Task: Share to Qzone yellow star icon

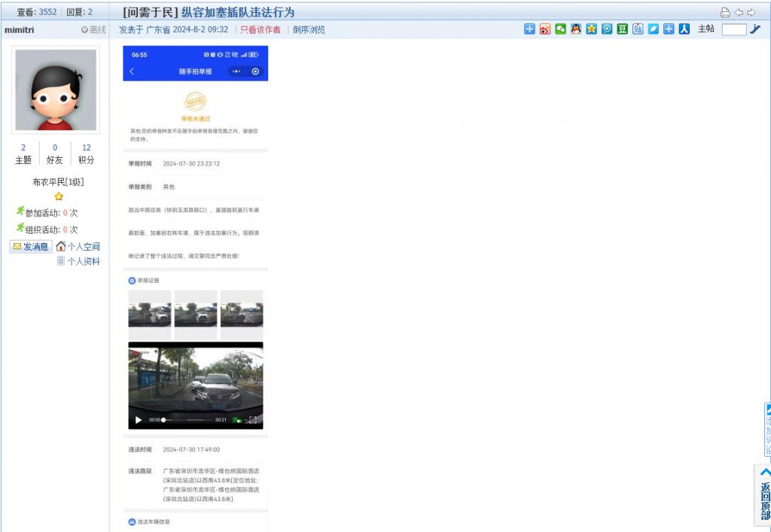Action: click(592, 29)
